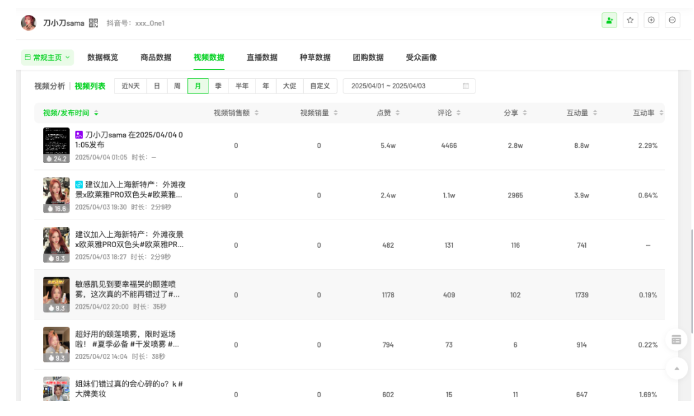Click the back-to-top arrow button
Image resolution: width=694 pixels, height=416 pixels.
(x=676, y=369)
